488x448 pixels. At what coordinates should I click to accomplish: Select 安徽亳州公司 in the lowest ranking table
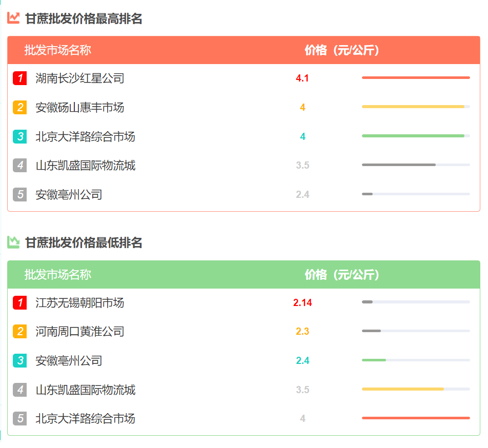click(x=69, y=360)
